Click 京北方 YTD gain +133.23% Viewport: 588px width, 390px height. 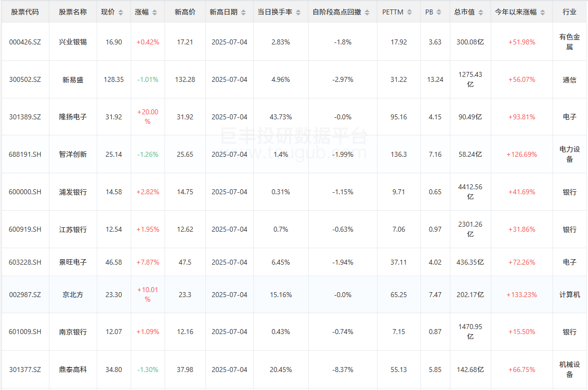(522, 295)
